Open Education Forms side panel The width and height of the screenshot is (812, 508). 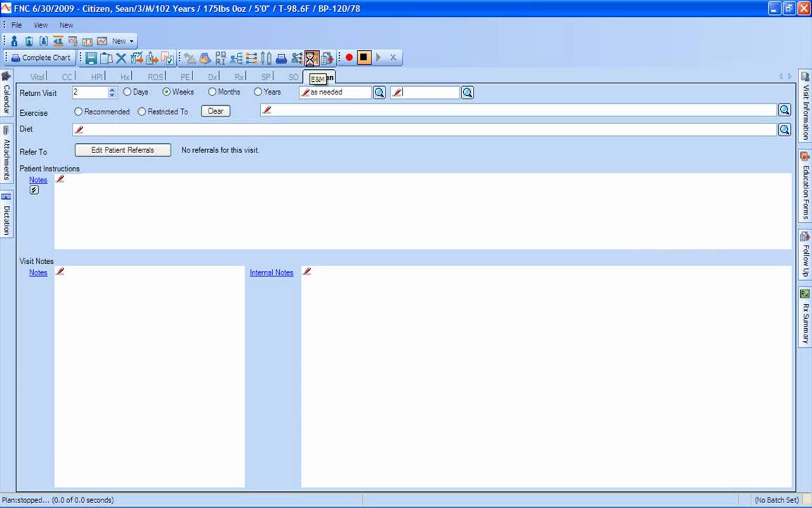click(805, 186)
